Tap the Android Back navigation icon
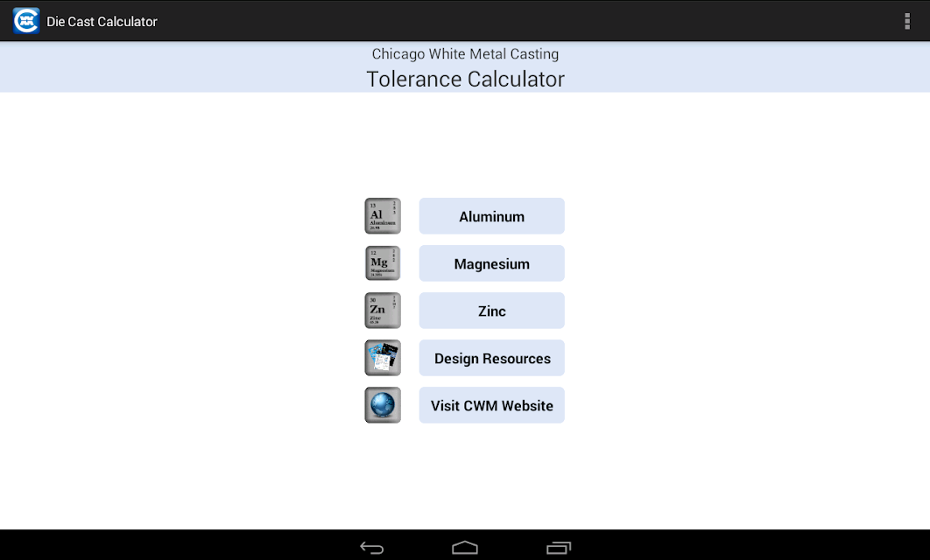Screen dimensions: 930x560 click(372, 548)
